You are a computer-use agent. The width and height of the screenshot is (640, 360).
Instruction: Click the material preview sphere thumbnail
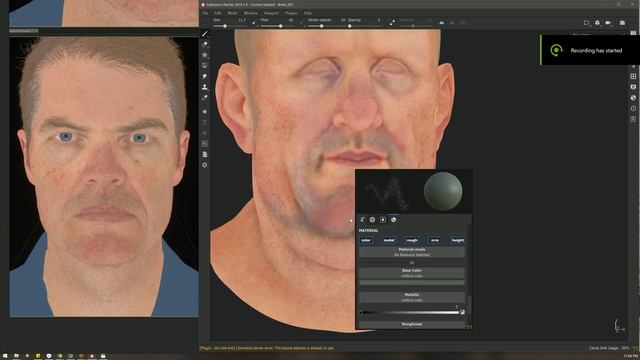[443, 191]
